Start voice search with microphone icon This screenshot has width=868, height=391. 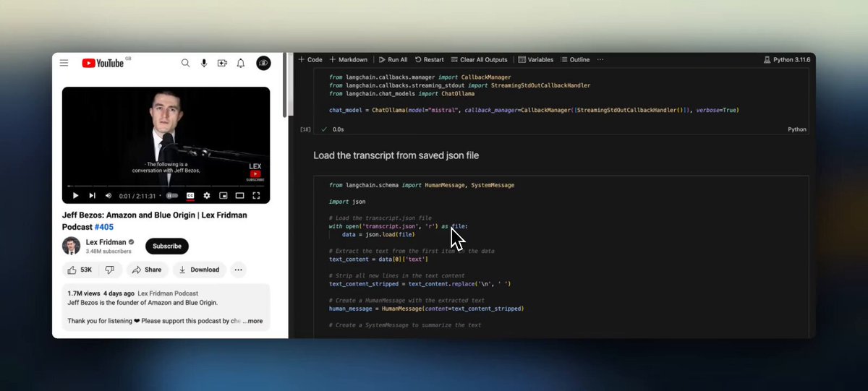pos(204,64)
